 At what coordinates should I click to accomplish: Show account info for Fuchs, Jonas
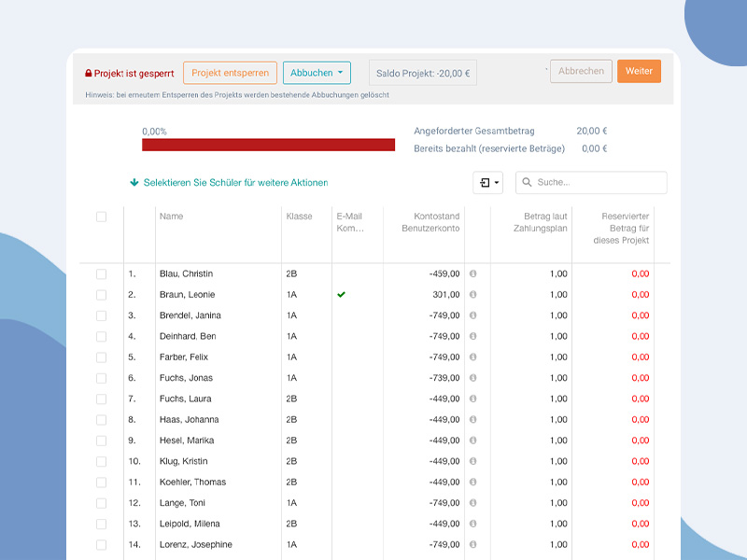pos(472,378)
